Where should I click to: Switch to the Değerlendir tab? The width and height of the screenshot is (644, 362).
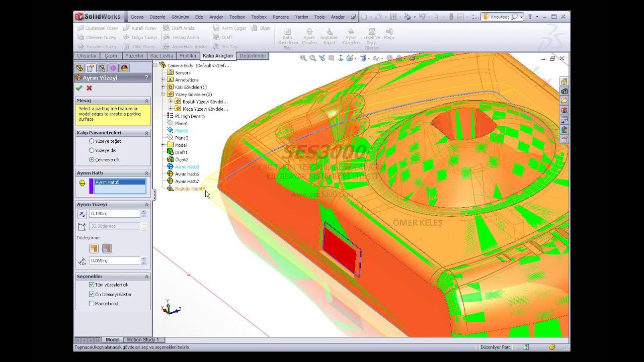click(x=253, y=56)
